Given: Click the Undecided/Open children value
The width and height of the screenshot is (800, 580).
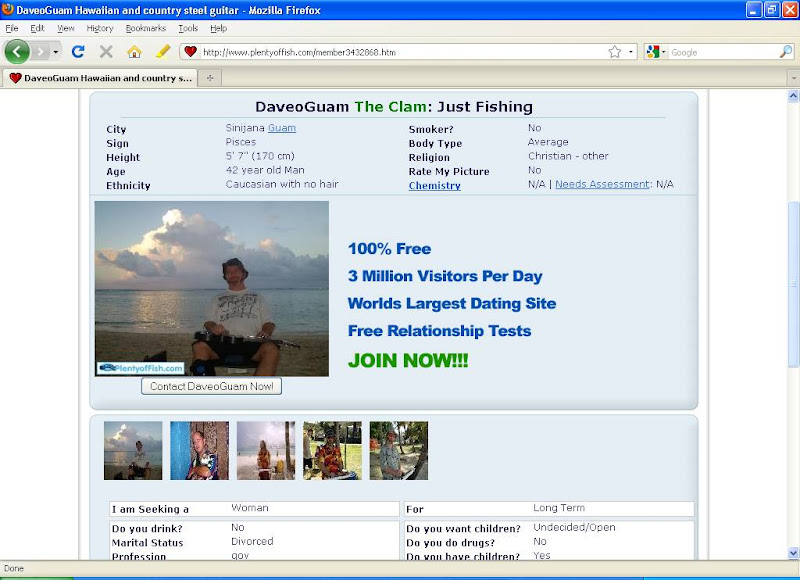Looking at the screenshot, I should point(574,527).
